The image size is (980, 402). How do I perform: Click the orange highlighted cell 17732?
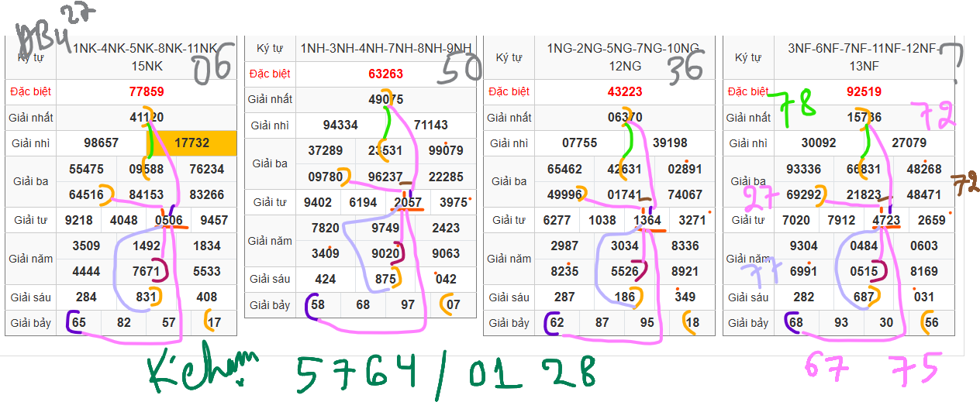tap(192, 143)
